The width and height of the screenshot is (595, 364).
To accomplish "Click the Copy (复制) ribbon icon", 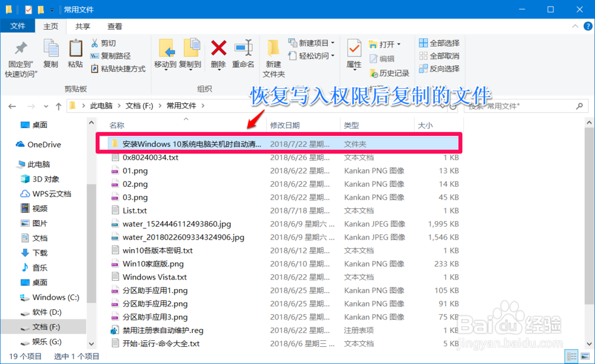I will coord(51,54).
